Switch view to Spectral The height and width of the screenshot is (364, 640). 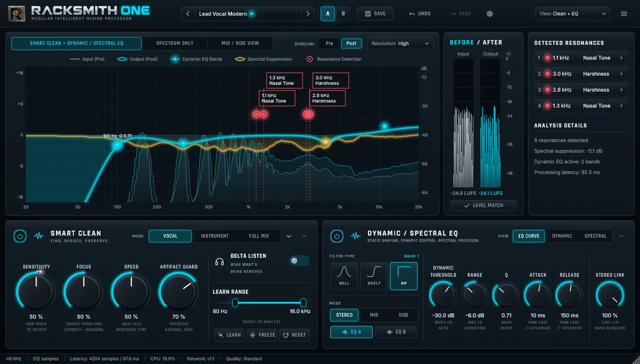pyautogui.click(x=595, y=236)
